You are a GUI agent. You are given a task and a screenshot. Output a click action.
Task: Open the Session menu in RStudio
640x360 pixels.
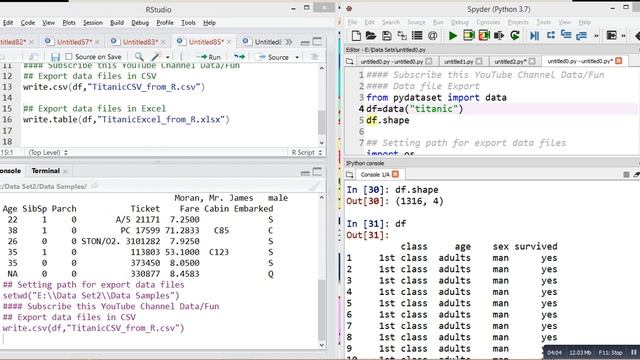93,23
